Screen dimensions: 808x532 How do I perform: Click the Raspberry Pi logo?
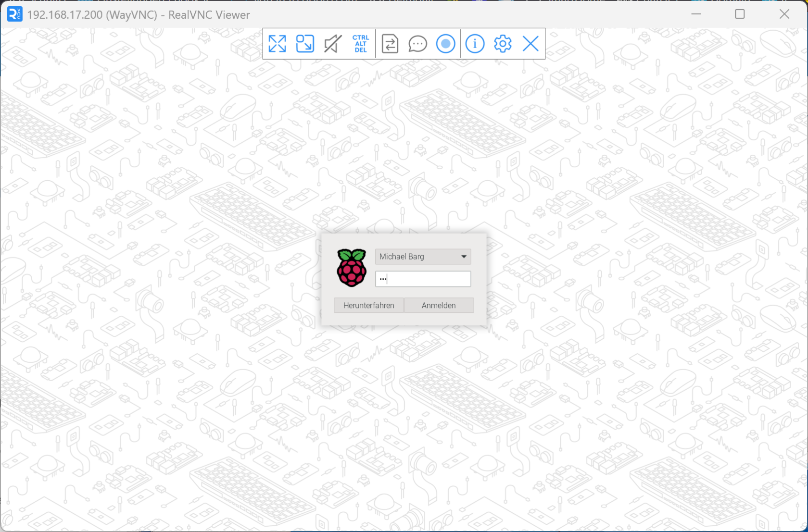(352, 268)
